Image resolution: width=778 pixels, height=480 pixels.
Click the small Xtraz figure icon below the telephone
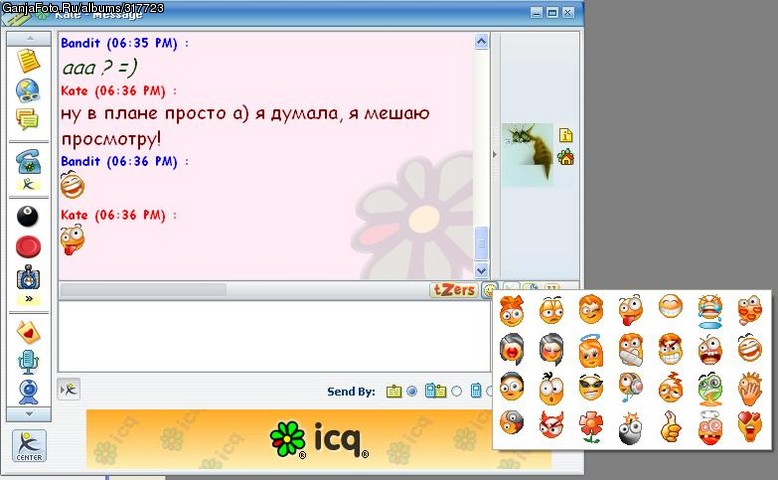click(x=28, y=185)
